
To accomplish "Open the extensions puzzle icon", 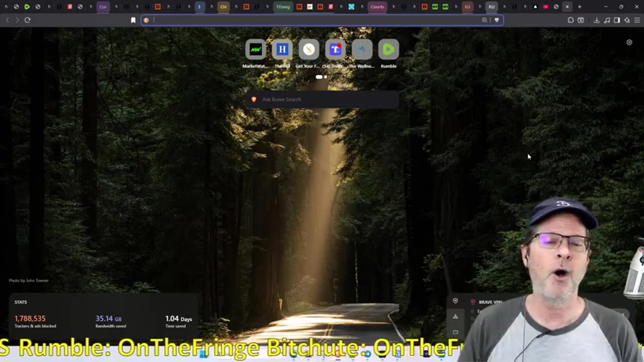I will pyautogui.click(x=571, y=20).
